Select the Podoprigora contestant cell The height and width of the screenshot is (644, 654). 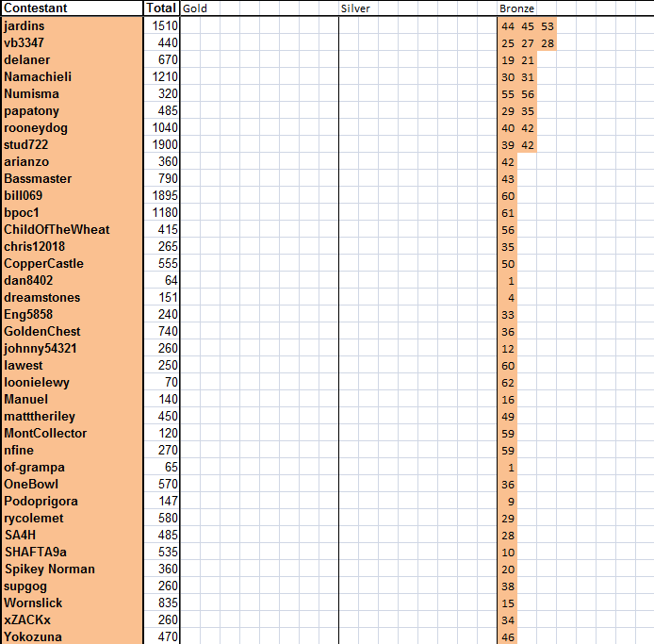73,502
